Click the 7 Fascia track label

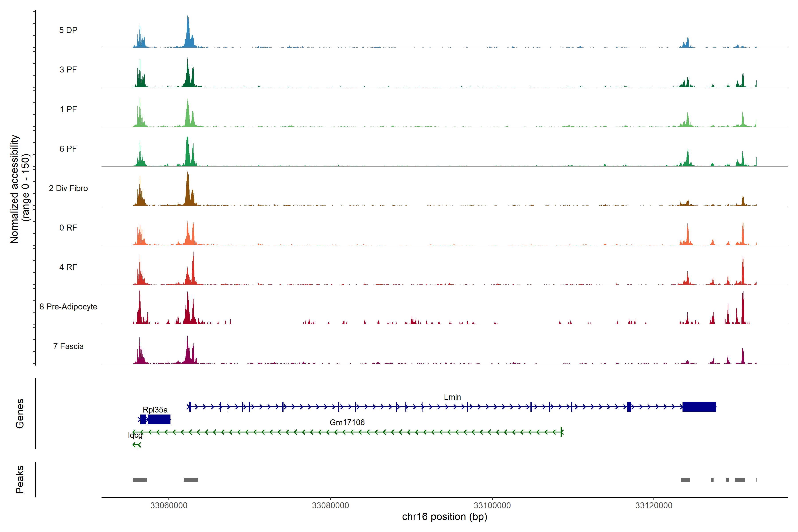point(68,346)
